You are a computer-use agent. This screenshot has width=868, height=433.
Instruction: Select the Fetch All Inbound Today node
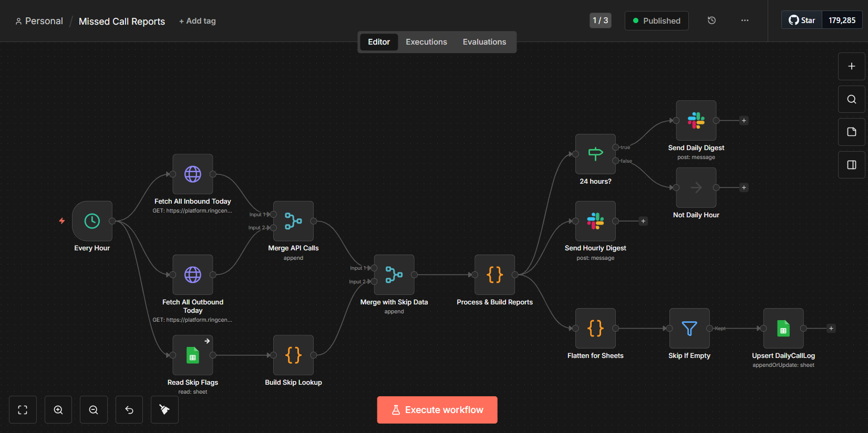click(192, 174)
